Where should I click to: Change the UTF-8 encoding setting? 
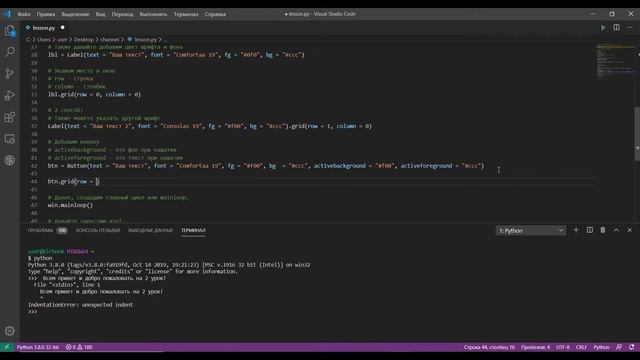point(563,347)
